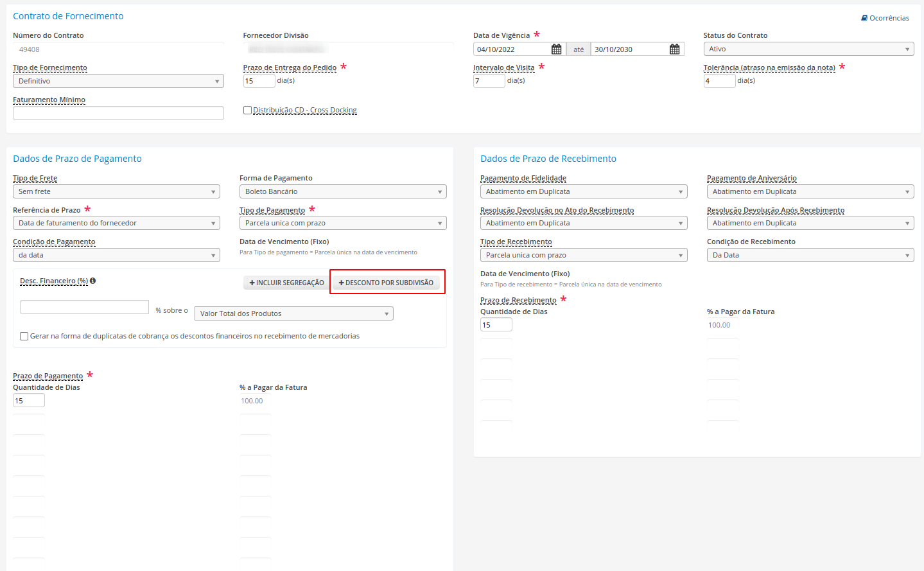Expand the Tipo de Frete dropdown
The width and height of the screenshot is (924, 571).
coord(116,191)
